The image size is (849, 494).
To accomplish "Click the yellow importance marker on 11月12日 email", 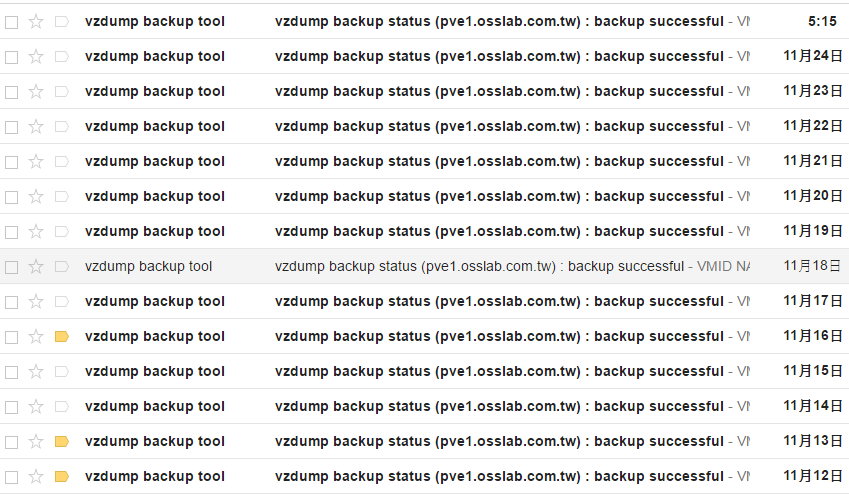I will pos(61,476).
